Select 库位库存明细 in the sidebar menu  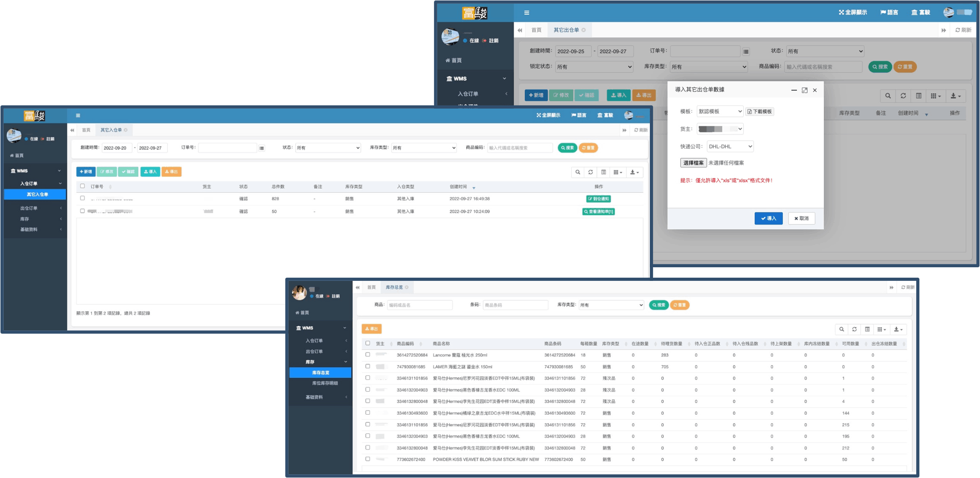325,383
